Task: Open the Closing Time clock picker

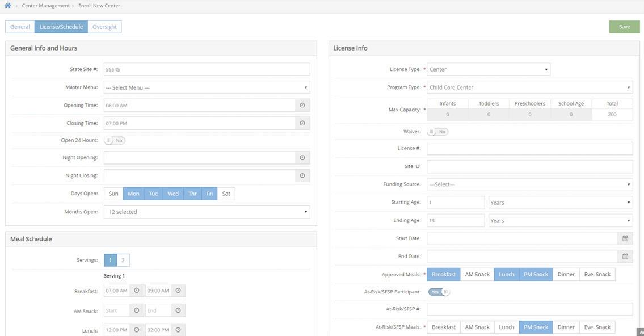Action: click(x=302, y=123)
